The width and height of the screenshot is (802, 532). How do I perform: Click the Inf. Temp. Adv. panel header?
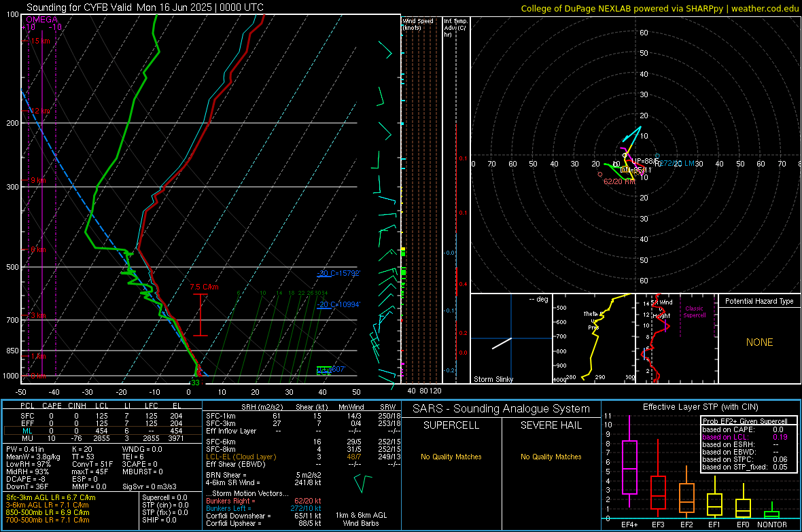click(455, 28)
